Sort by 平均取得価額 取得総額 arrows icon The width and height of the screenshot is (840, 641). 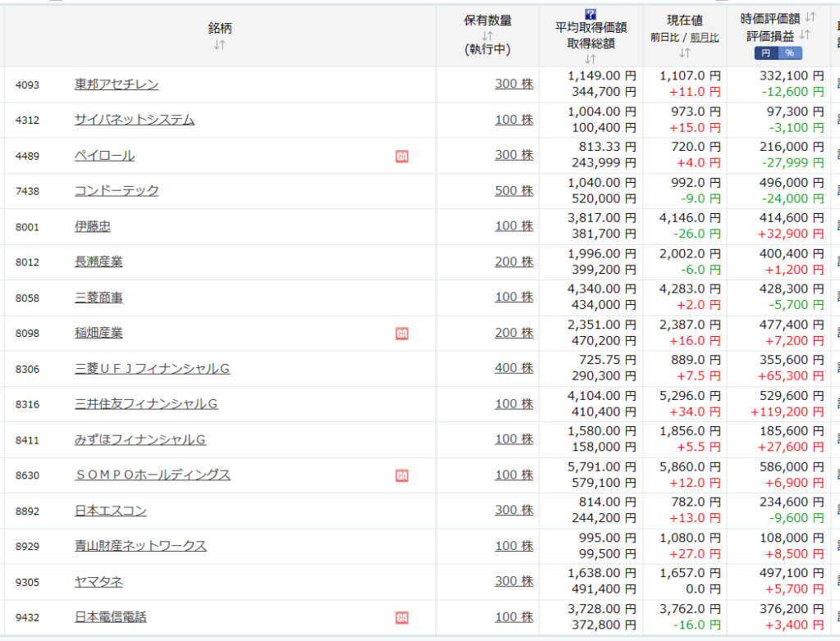pyautogui.click(x=591, y=59)
